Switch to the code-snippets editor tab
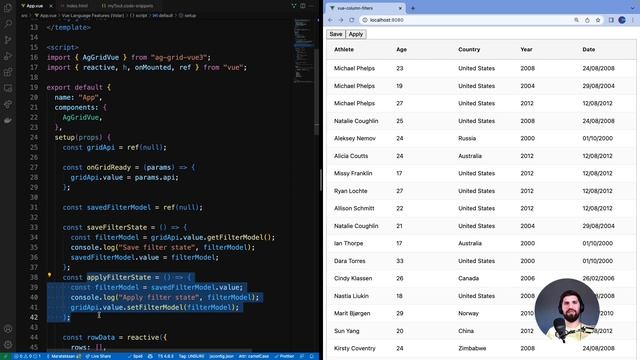Image resolution: width=640 pixels, height=360 pixels. [x=128, y=6]
